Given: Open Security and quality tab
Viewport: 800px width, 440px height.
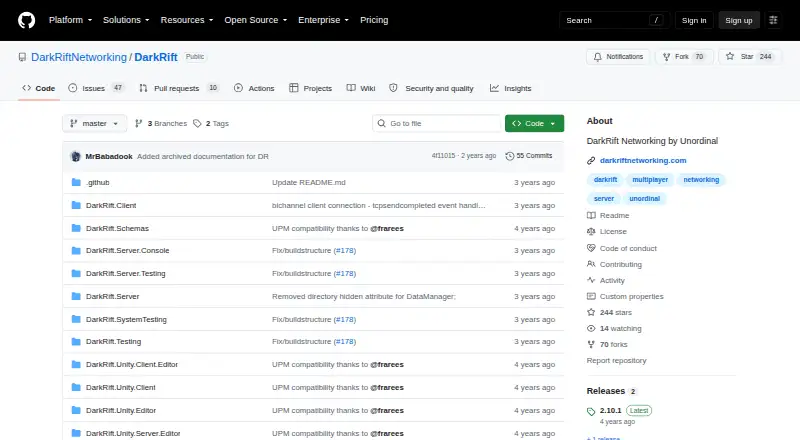Looking at the screenshot, I should click(x=431, y=88).
